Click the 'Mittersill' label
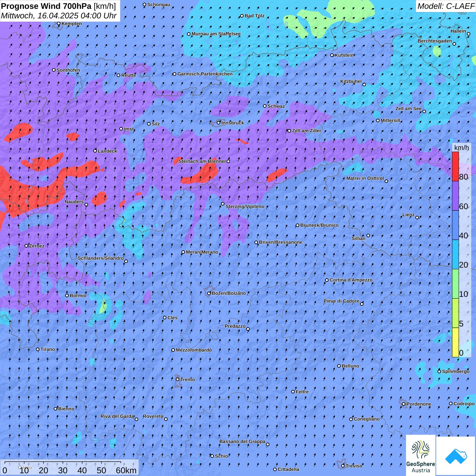476x476 pixels. [390, 120]
